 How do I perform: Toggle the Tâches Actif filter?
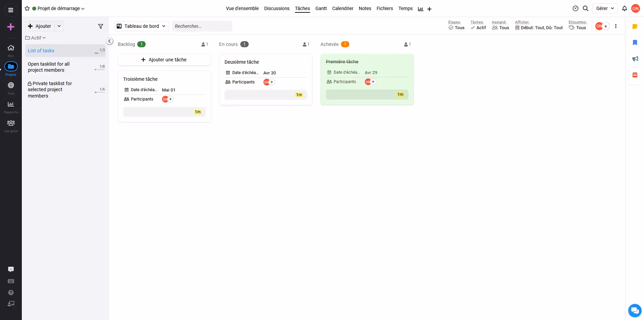tap(478, 28)
